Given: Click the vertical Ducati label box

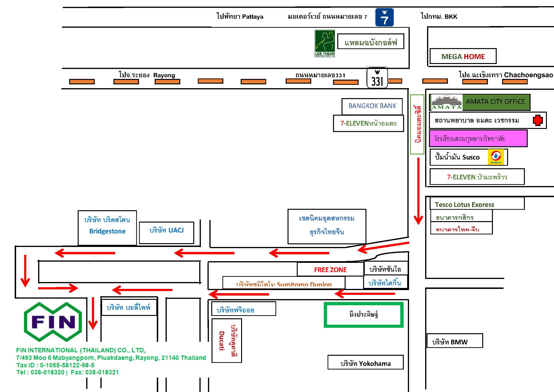Looking at the screenshot, I should [x=227, y=341].
